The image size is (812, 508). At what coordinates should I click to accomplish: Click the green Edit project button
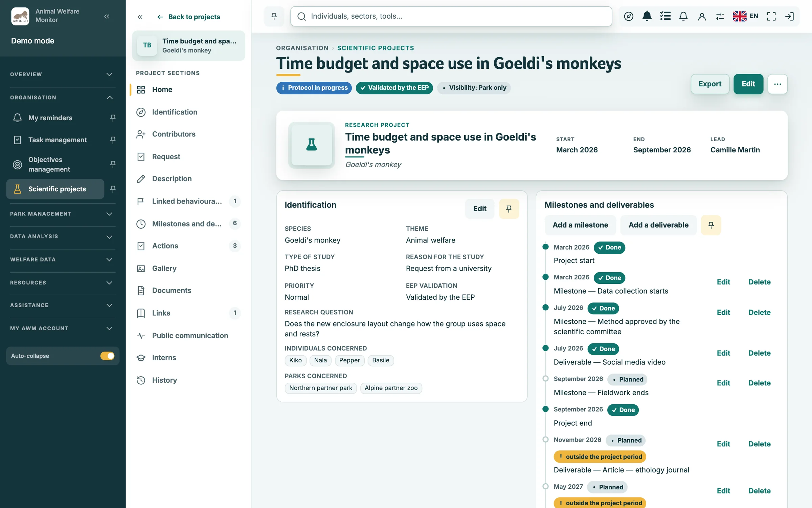[748, 84]
